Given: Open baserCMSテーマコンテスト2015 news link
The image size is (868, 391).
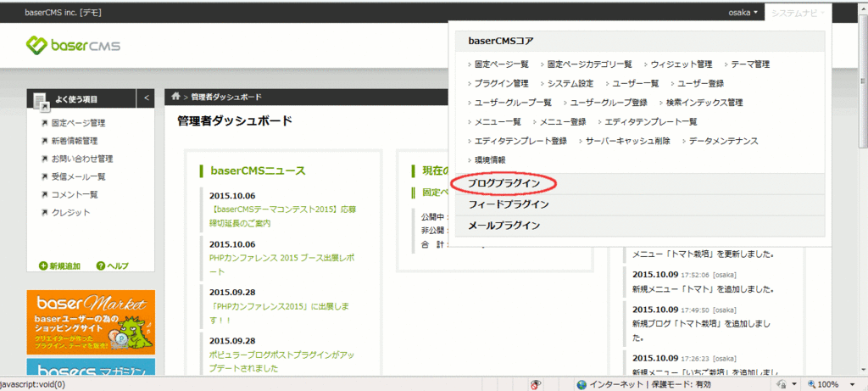Looking at the screenshot, I should point(283,216).
